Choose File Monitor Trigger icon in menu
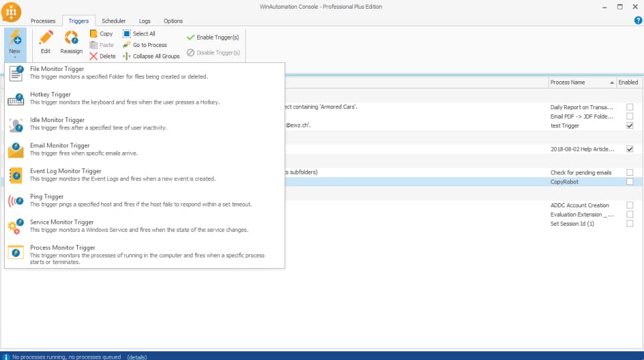Viewport: 644px width, 360px height. coord(16,74)
